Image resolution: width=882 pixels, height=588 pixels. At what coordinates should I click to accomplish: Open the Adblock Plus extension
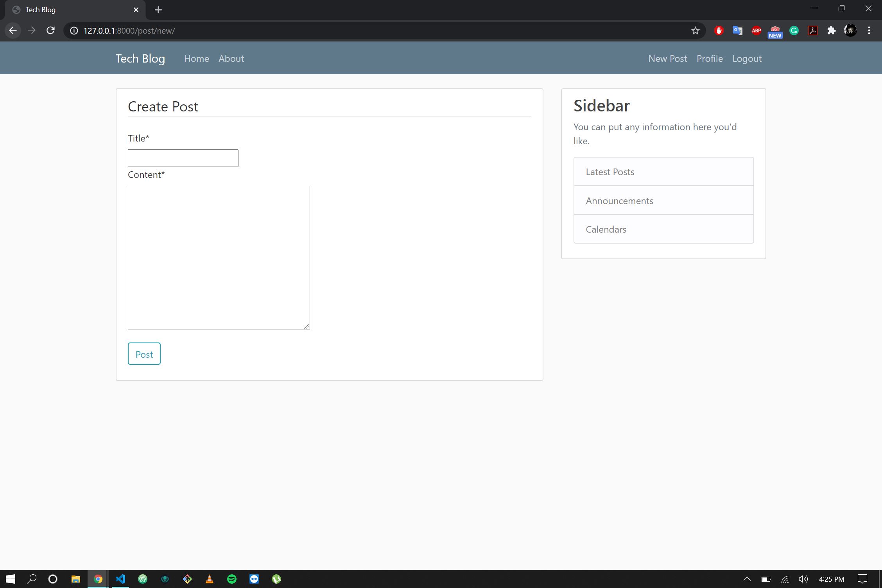click(756, 30)
